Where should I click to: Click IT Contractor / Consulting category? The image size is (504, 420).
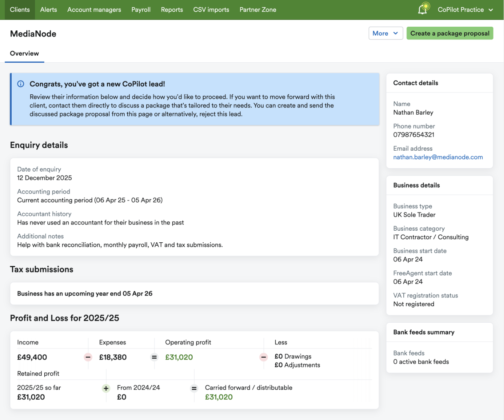[x=431, y=237]
